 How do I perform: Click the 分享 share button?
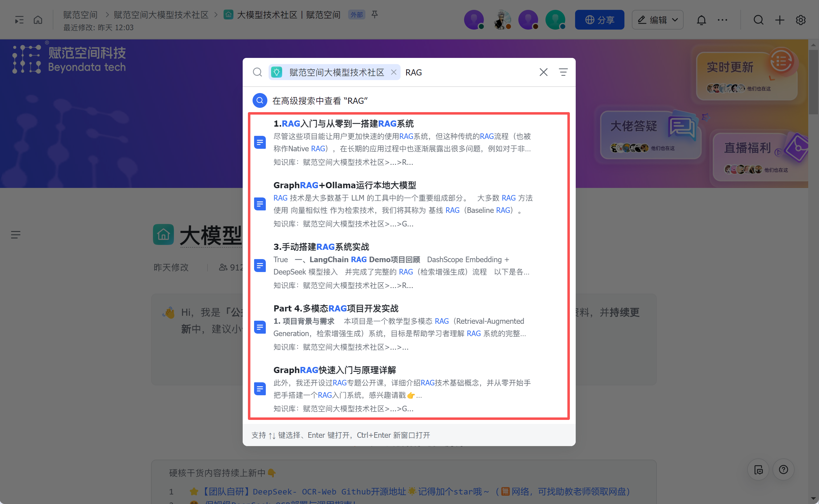[x=599, y=20]
